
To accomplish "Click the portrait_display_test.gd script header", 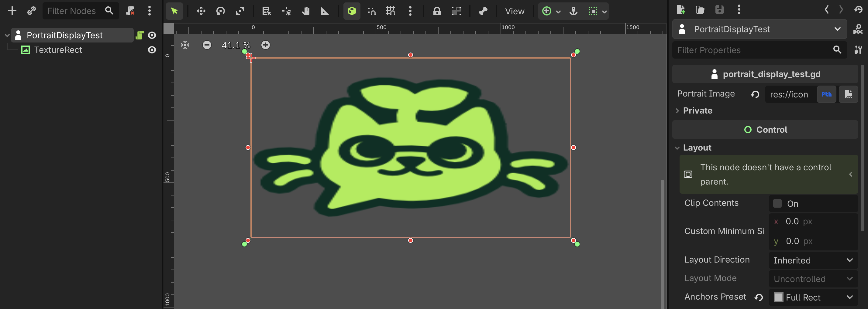I will coord(765,74).
